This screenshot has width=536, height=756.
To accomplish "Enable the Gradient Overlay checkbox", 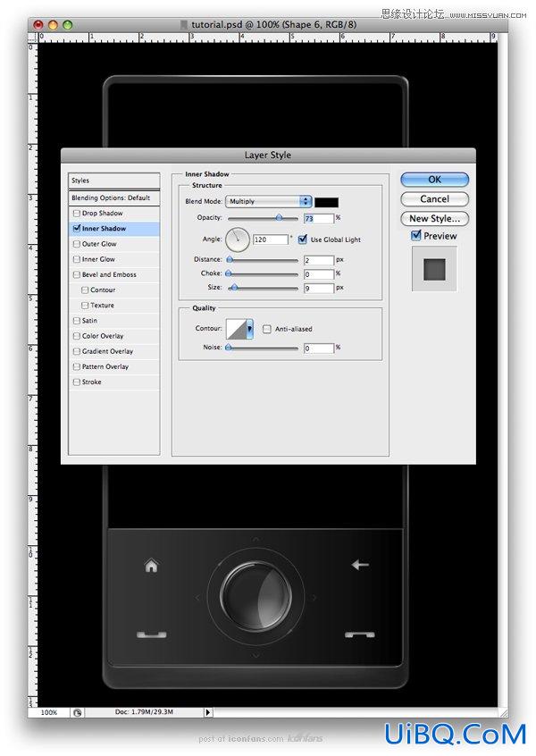I will click(77, 351).
